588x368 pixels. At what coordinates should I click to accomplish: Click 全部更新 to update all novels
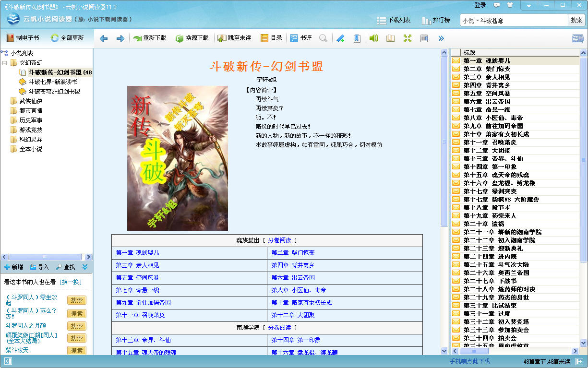pos(67,38)
